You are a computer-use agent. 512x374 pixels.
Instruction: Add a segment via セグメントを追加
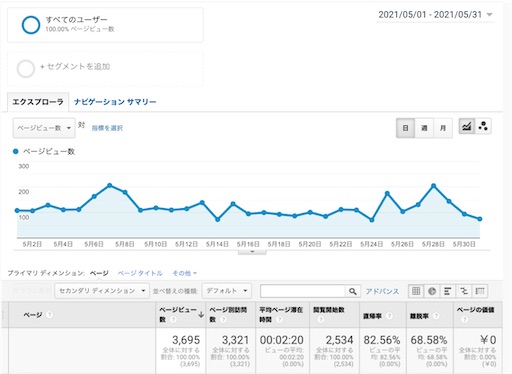click(x=75, y=67)
